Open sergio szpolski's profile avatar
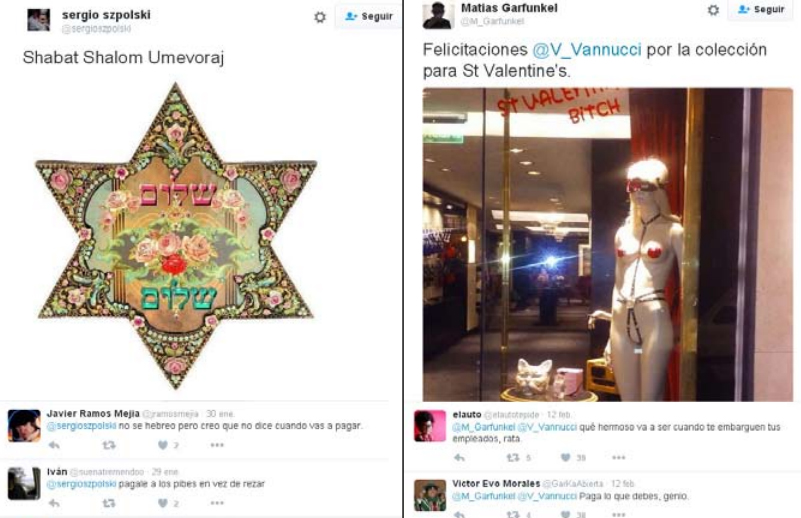801x518 pixels. pos(39,20)
